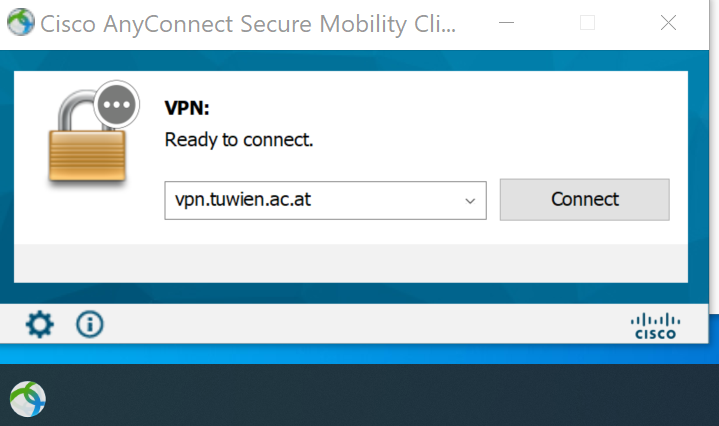Viewport: 719px width, 426px height.
Task: Minimize the AnyConnect window
Action: [x=506, y=22]
